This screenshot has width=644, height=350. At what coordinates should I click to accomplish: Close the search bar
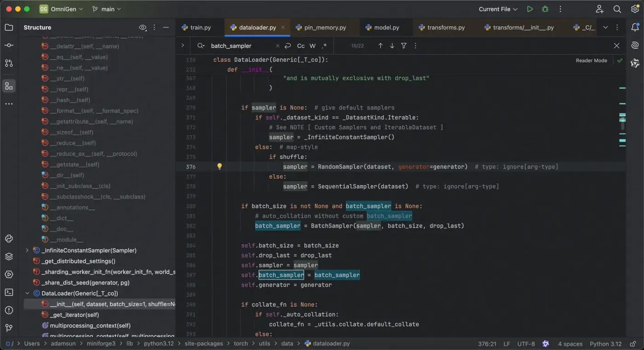click(617, 46)
